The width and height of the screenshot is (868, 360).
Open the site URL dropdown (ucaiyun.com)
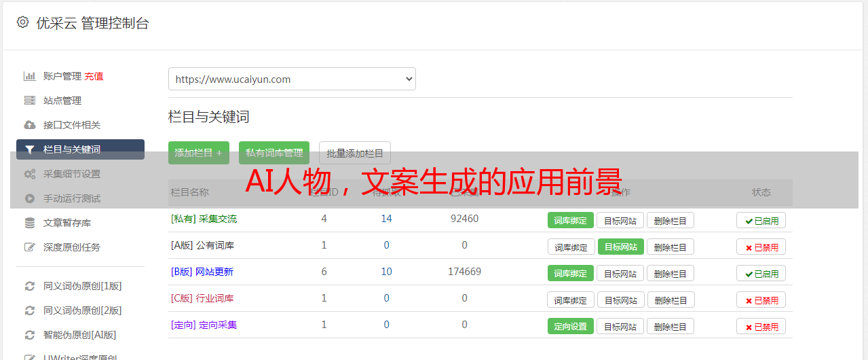tap(292, 79)
